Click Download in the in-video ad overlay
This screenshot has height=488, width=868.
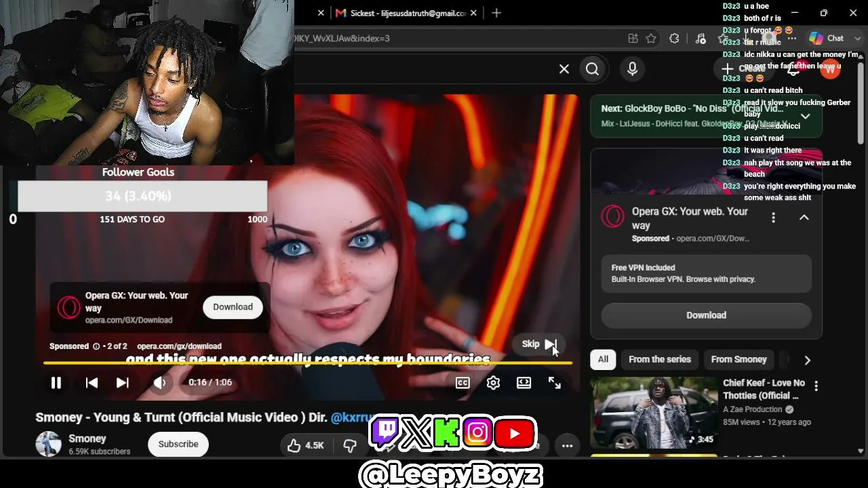[x=233, y=307]
